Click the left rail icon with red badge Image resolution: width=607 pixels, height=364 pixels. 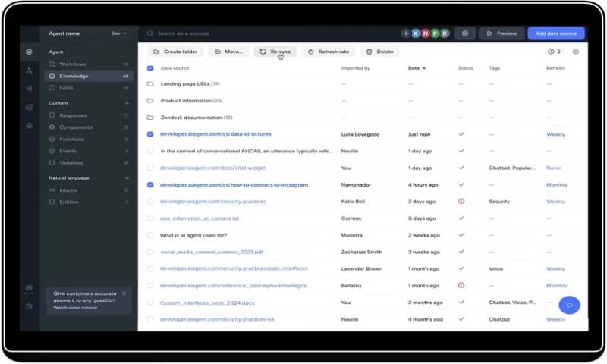(x=29, y=107)
